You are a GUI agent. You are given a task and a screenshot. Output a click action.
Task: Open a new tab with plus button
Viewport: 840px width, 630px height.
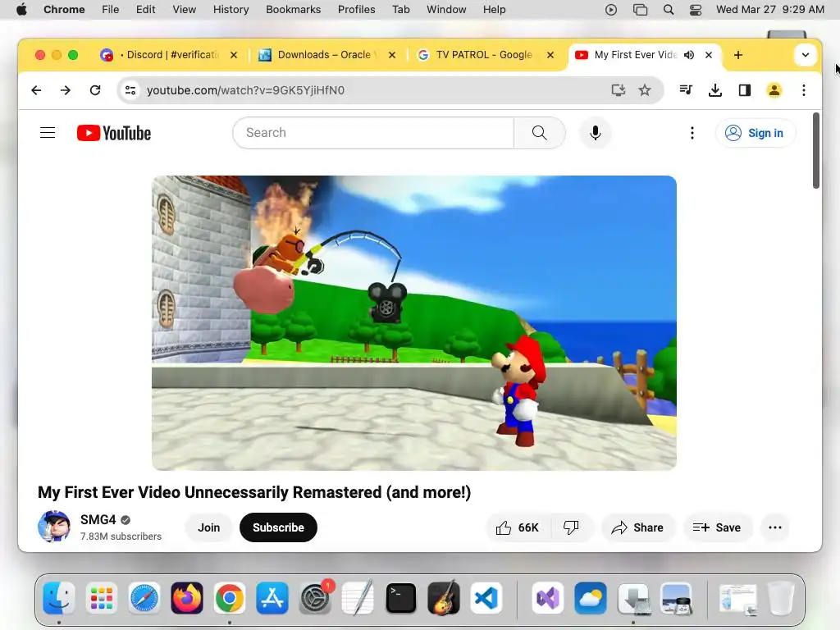pyautogui.click(x=738, y=55)
